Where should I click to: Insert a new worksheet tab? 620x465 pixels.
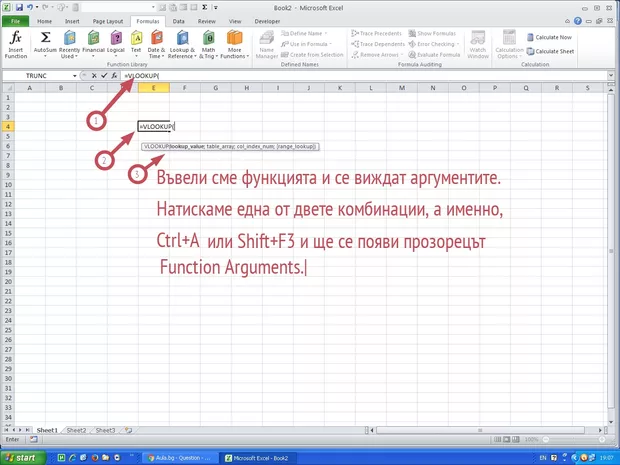[x=128, y=430]
